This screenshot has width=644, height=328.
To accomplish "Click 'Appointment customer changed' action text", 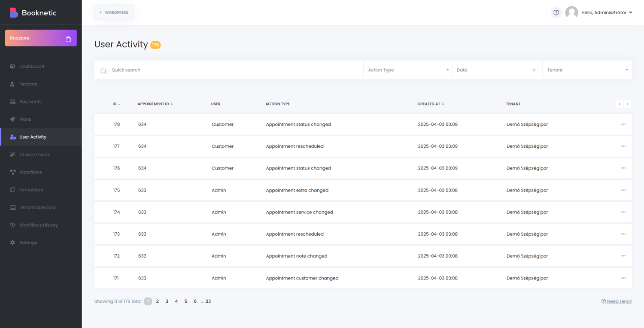I will 302,278.
